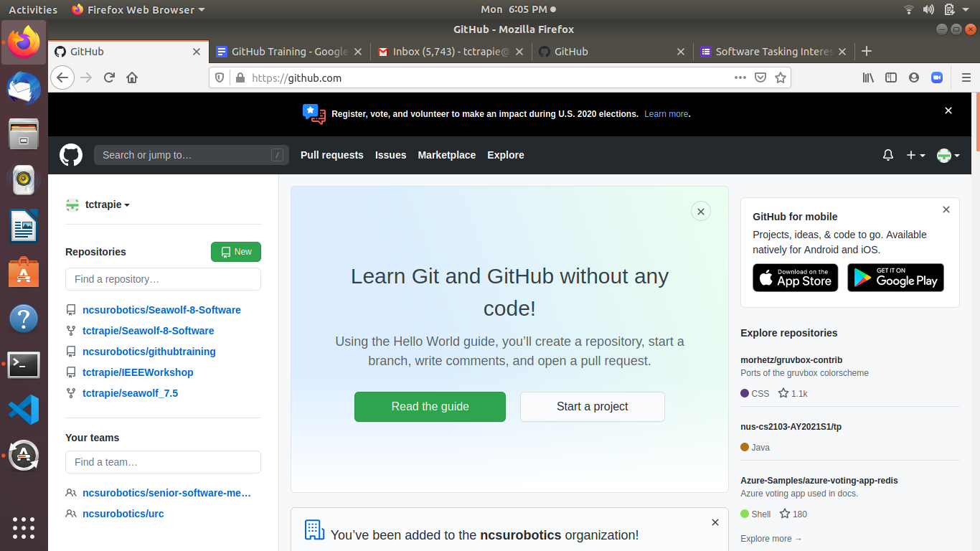Open nus-cs2103-AY2021S1/tp repository
The width and height of the screenshot is (980, 551).
pyautogui.click(x=791, y=427)
